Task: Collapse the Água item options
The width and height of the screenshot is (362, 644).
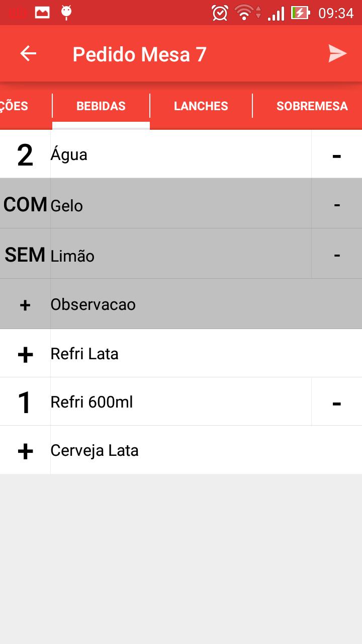Action: (69, 155)
